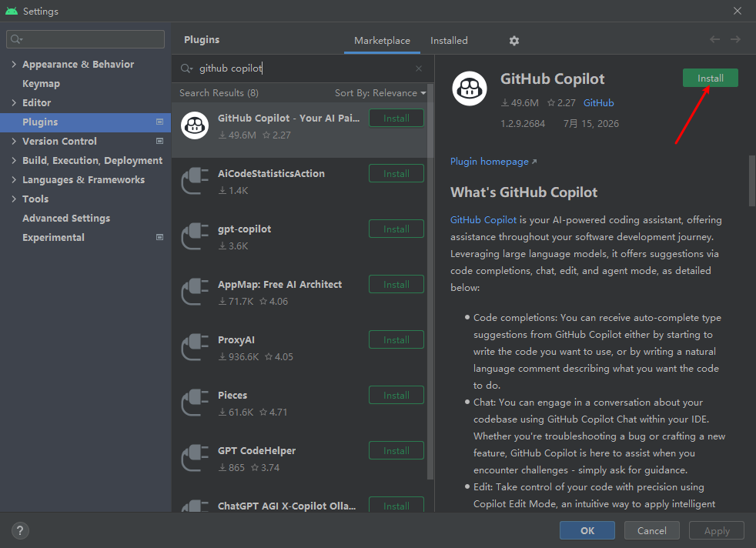Screen dimensions: 756x548
Task: Click Search Results (8) label
Action: point(219,93)
